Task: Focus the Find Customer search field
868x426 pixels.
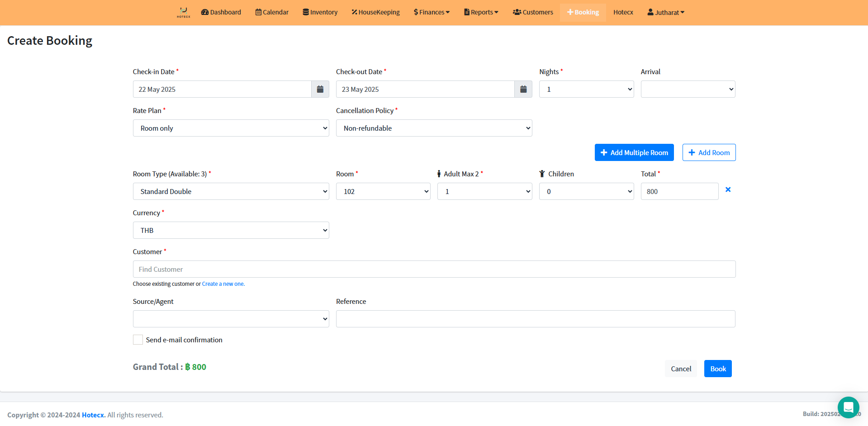Action: tap(434, 269)
